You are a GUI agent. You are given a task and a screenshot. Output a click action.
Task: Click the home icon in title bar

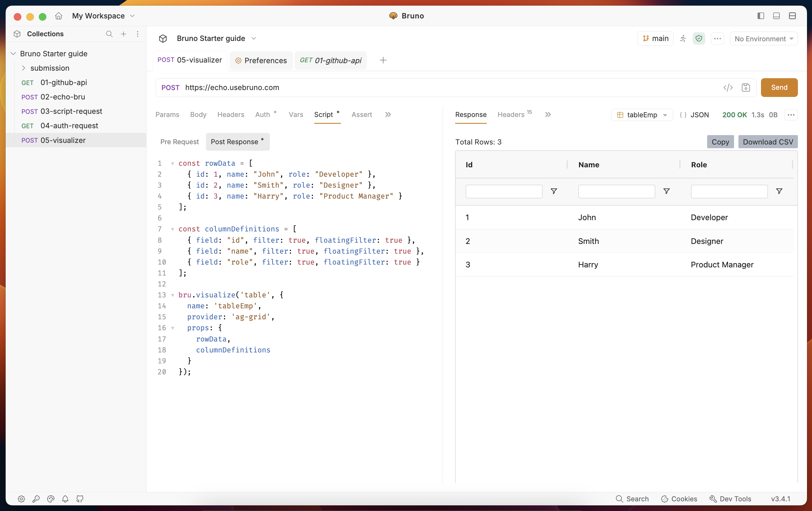click(59, 16)
